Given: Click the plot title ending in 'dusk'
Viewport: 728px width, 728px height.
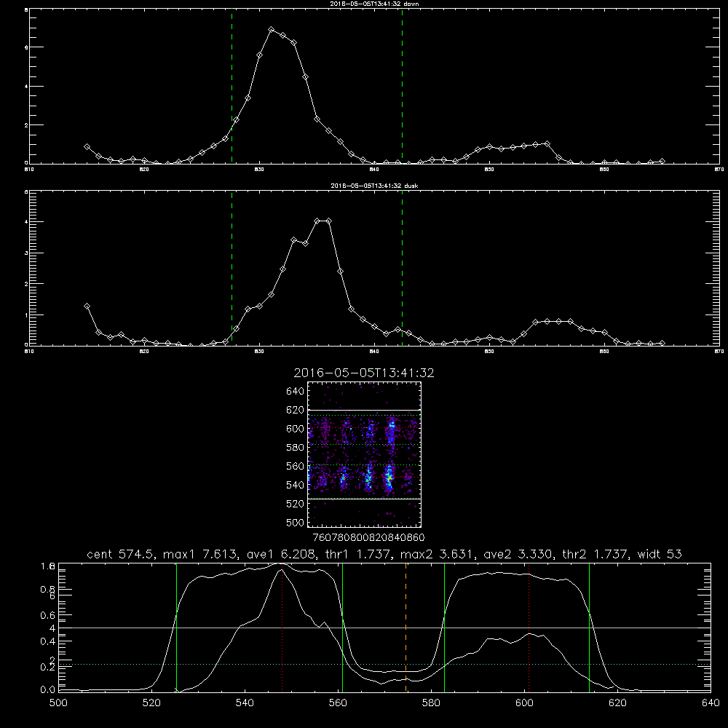Looking at the screenshot, I should click(374, 186).
